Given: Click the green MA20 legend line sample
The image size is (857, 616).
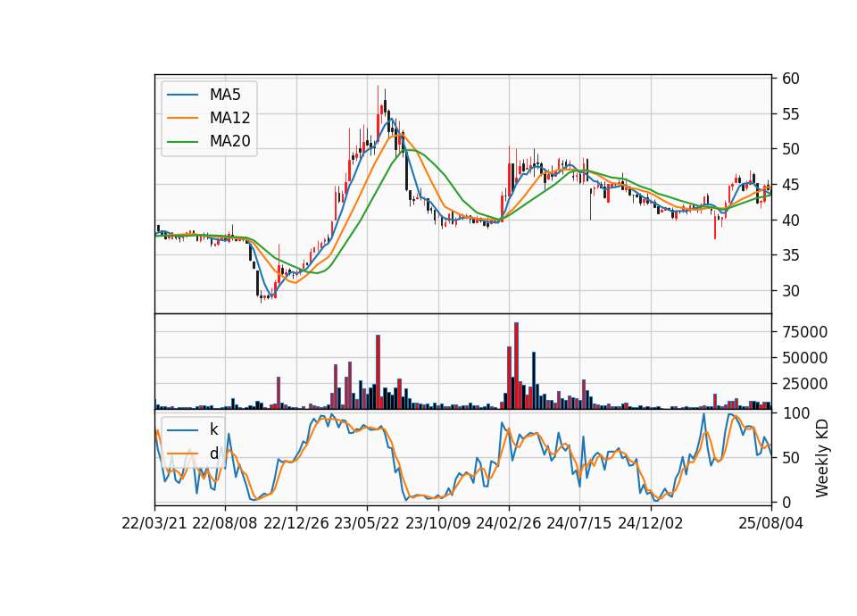Looking at the screenshot, I should (x=182, y=142).
